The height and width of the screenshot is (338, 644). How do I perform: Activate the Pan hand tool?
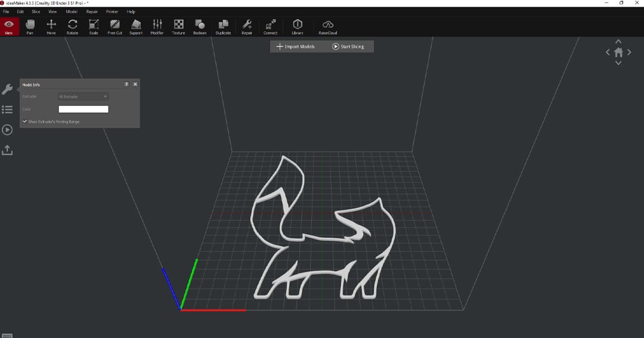tap(30, 27)
